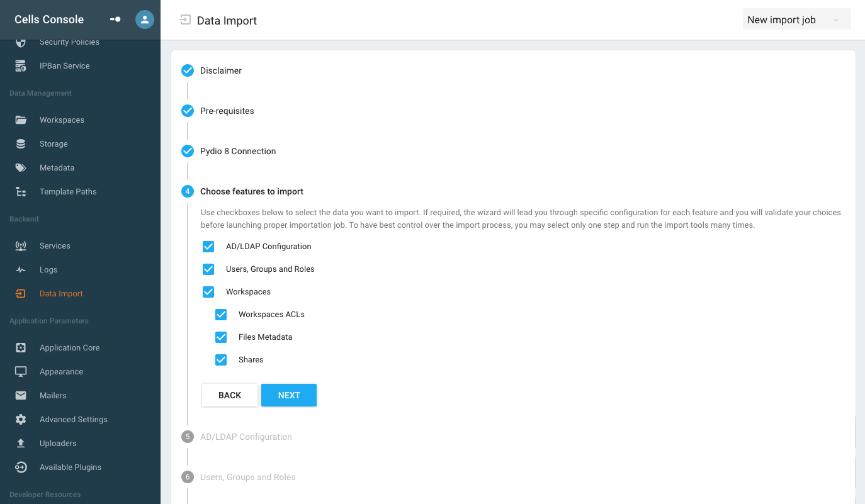Uncheck the Shares checkbox

pyautogui.click(x=221, y=360)
